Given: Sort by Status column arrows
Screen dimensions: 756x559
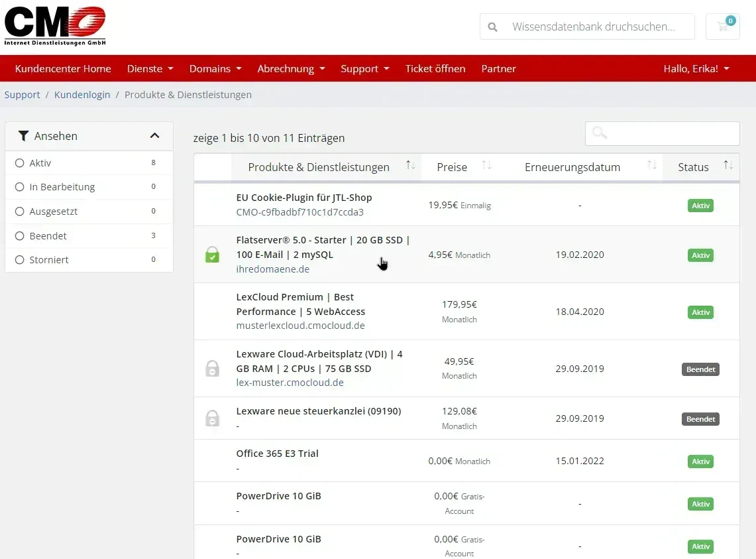Looking at the screenshot, I should click(x=728, y=166).
